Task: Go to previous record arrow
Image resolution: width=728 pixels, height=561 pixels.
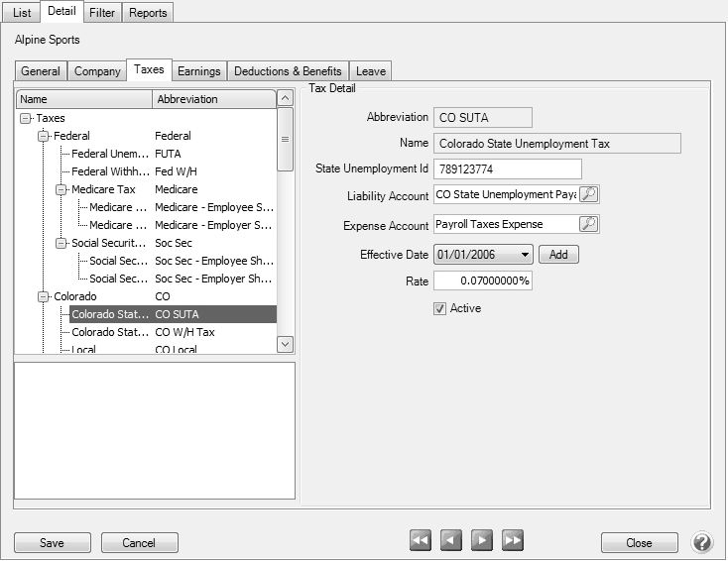Action: [451, 540]
